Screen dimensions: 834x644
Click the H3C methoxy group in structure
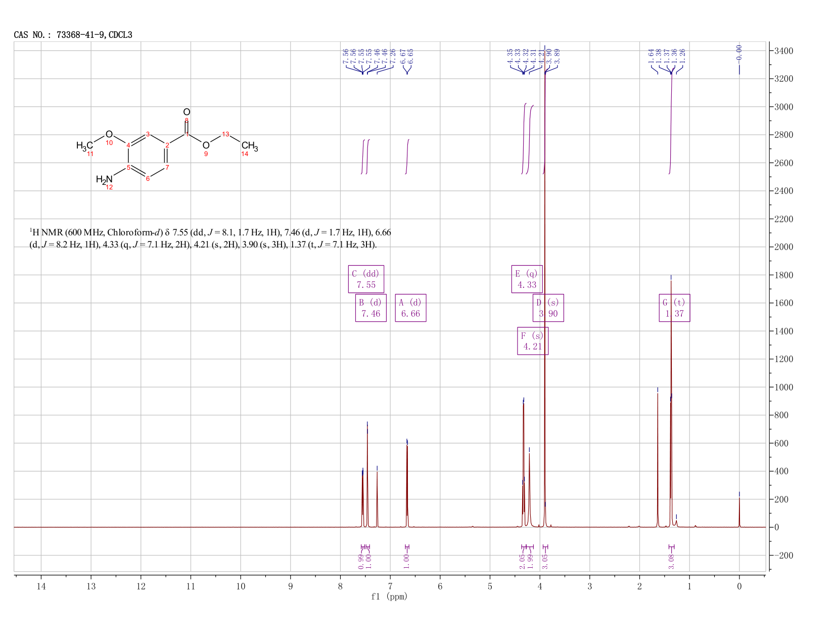click(x=84, y=145)
